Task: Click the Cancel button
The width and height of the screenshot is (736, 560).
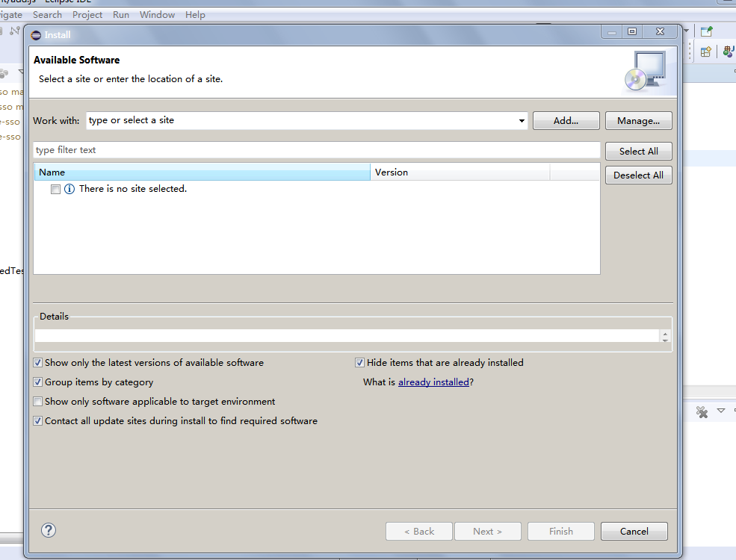Action: pyautogui.click(x=634, y=531)
